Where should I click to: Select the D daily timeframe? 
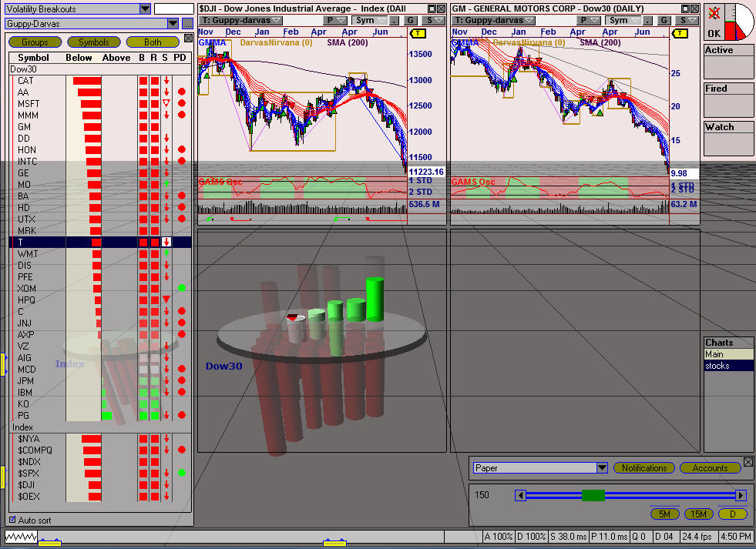(x=732, y=514)
